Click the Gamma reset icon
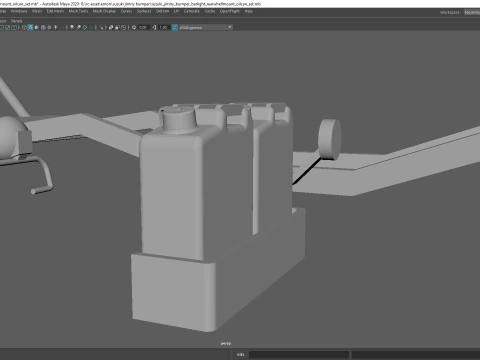The image size is (480, 360). (154, 27)
